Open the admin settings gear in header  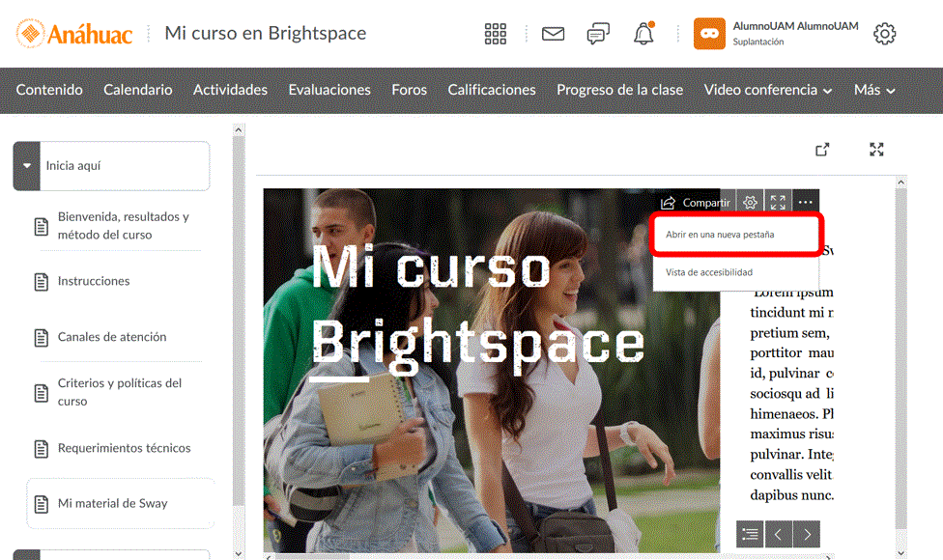[x=884, y=34]
